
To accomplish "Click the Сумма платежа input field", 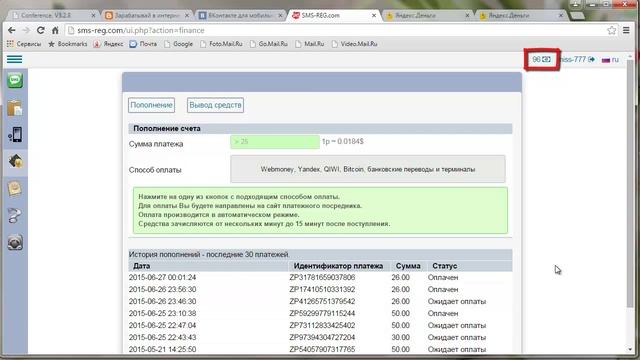I will pyautogui.click(x=275, y=142).
